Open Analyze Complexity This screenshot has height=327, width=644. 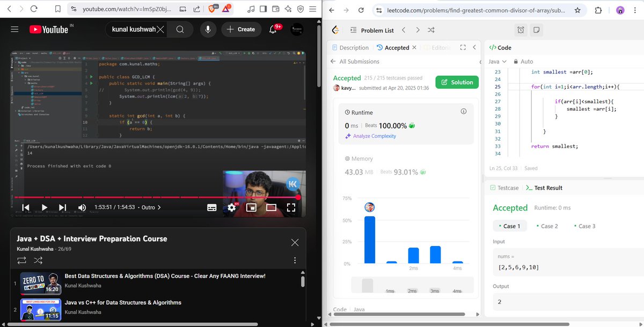pos(370,136)
